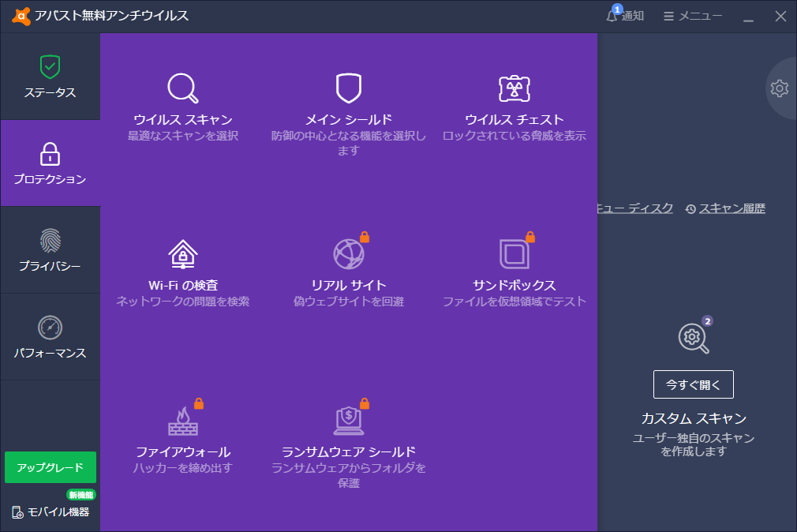Open ランサムウェア シールド protection icon

(x=350, y=421)
